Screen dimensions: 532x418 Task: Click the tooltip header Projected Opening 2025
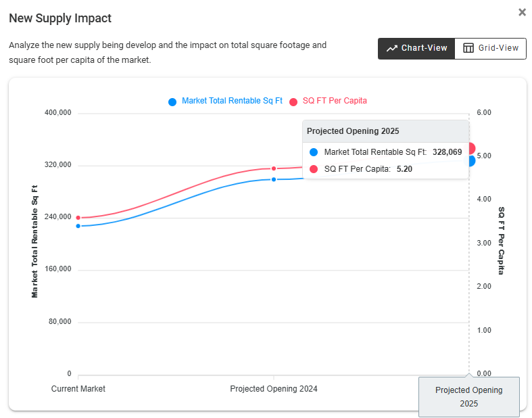pos(353,131)
